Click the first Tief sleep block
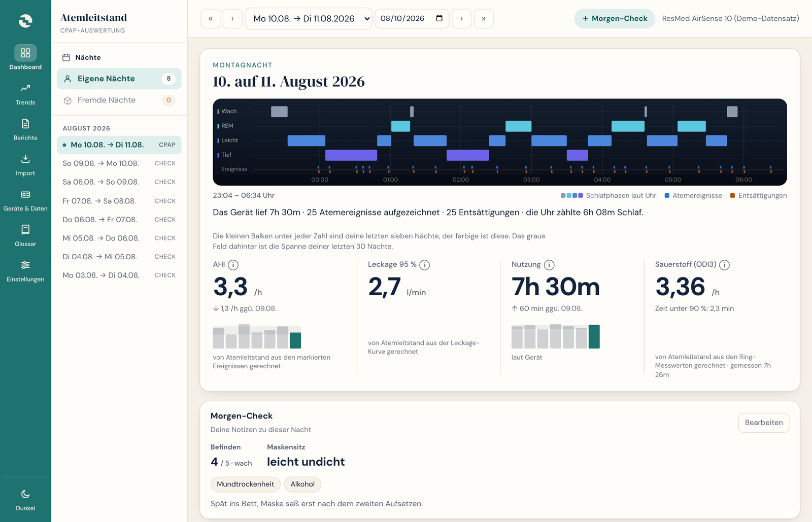This screenshot has width=812, height=522. point(351,155)
